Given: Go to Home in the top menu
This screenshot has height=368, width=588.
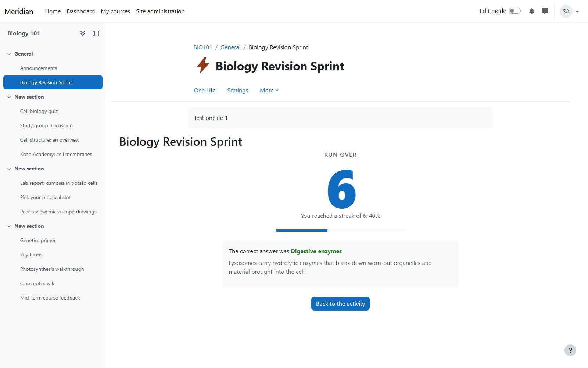Looking at the screenshot, I should pyautogui.click(x=53, y=11).
